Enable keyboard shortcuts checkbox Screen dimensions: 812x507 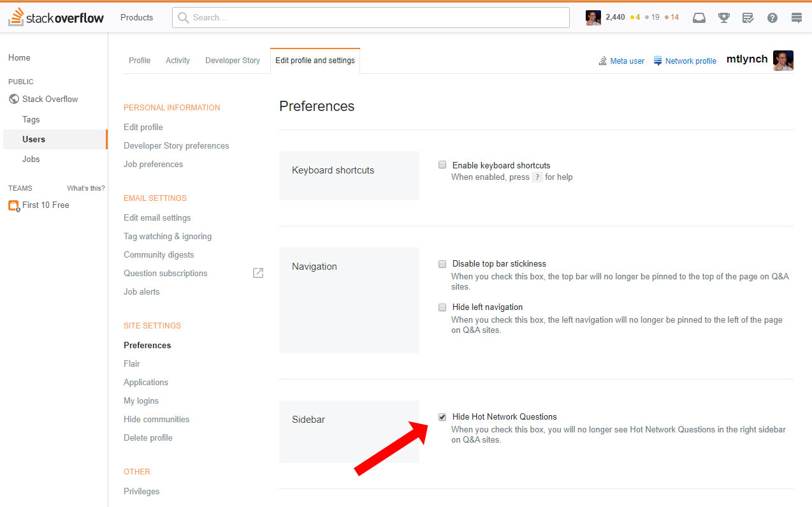tap(442, 165)
